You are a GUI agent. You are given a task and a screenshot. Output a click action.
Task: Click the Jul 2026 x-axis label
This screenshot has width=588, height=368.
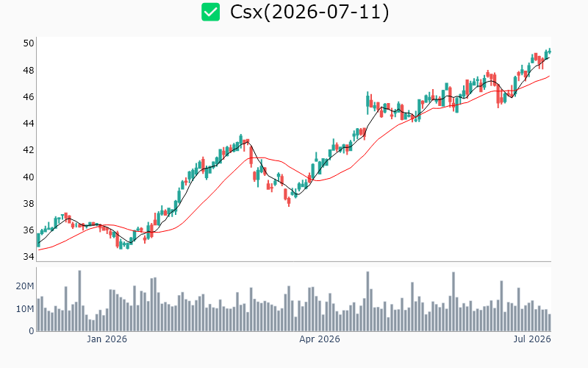click(x=532, y=339)
